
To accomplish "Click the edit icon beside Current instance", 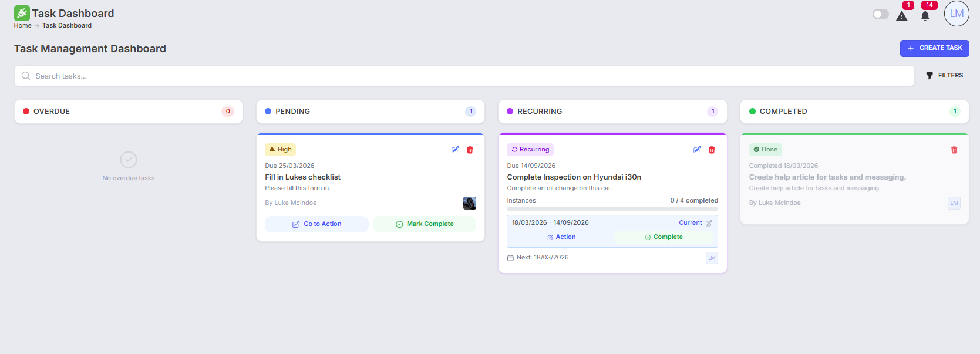I will (709, 223).
